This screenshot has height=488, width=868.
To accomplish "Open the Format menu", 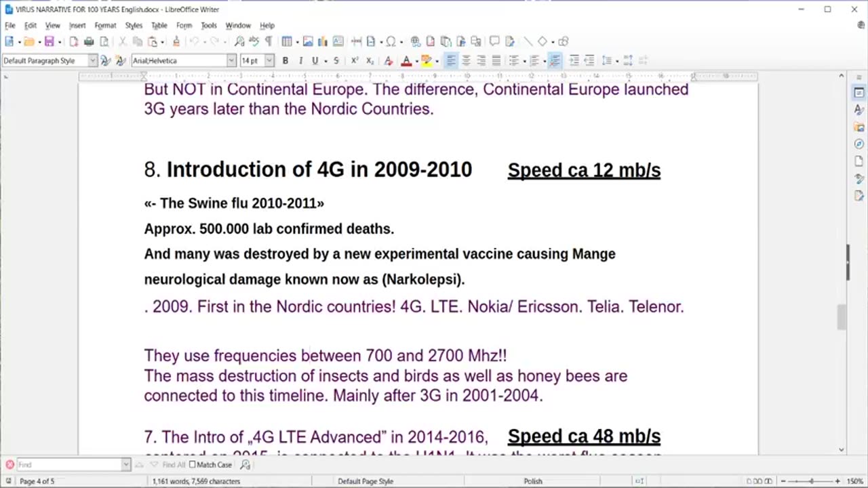I will [105, 25].
